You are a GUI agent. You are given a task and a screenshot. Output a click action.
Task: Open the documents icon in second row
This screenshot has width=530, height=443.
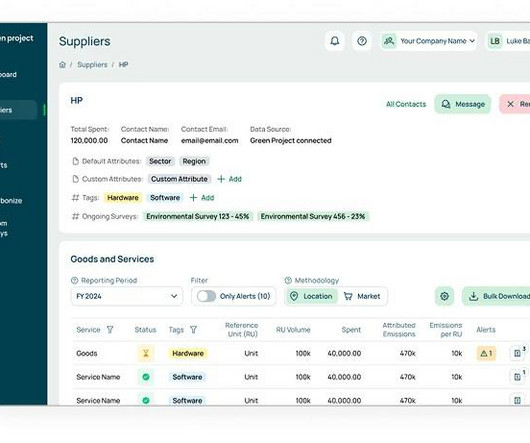coord(517,377)
